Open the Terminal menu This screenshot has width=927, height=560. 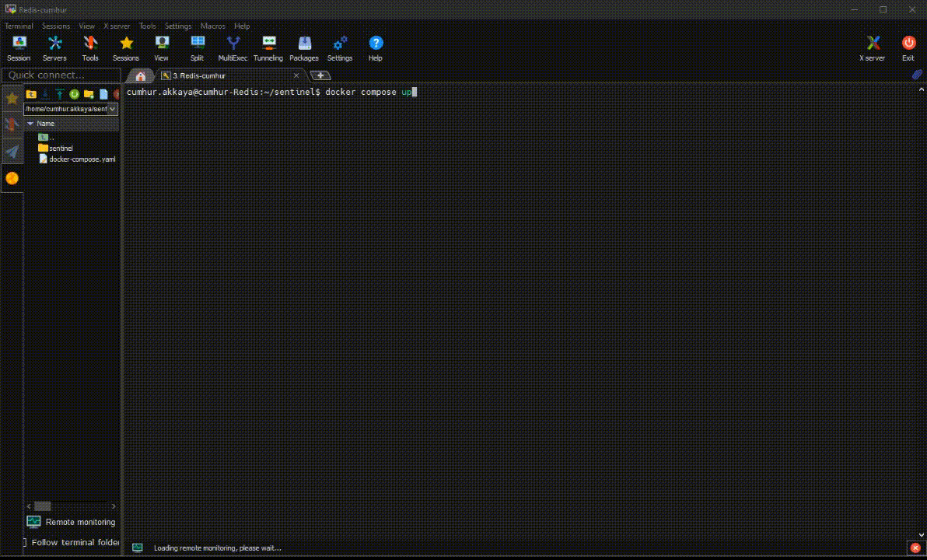click(x=19, y=26)
